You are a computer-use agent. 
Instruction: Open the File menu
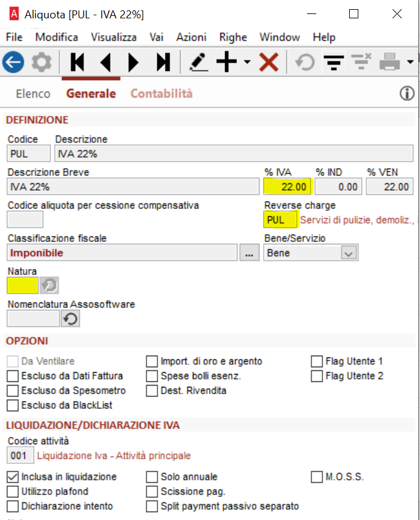tap(14, 37)
